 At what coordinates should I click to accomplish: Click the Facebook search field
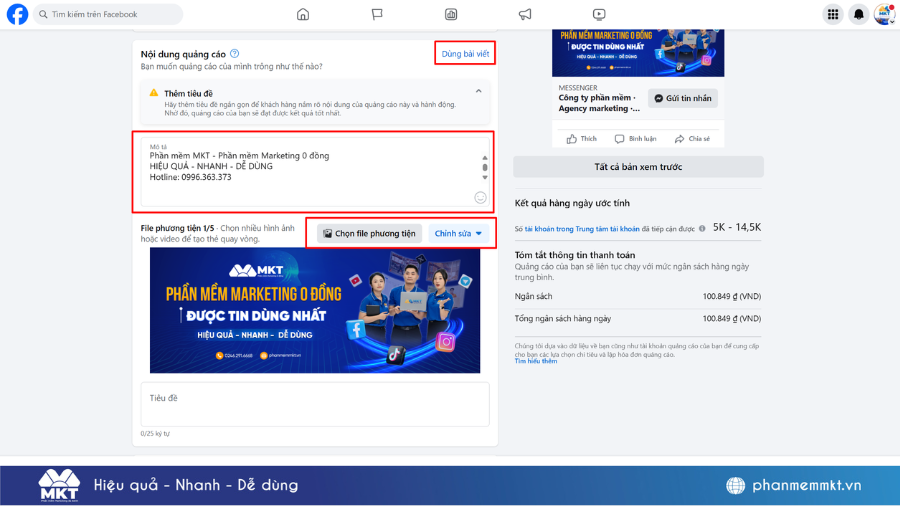[108, 14]
